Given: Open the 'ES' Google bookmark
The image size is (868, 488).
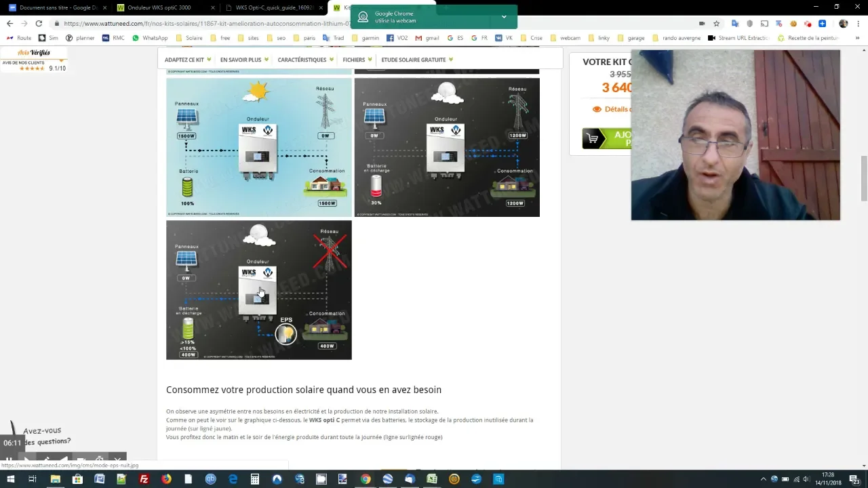Looking at the screenshot, I should point(455,38).
